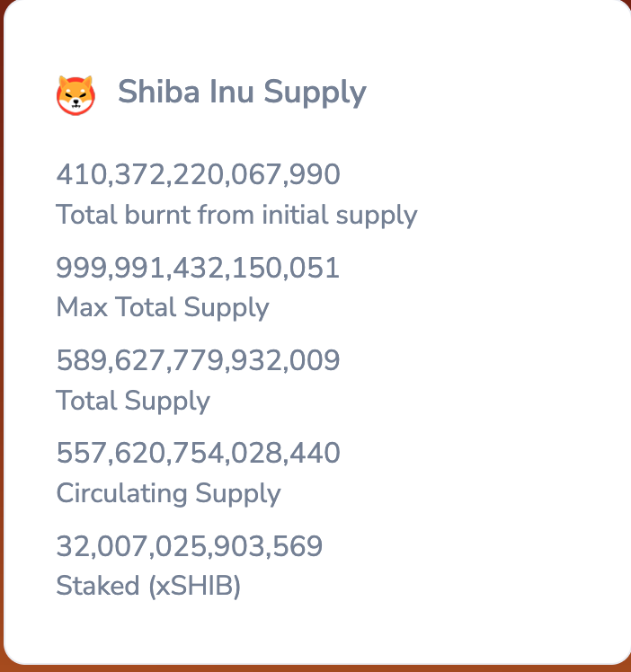Click the Shiba Inu Supply heading
The image size is (631, 672).
click(242, 93)
